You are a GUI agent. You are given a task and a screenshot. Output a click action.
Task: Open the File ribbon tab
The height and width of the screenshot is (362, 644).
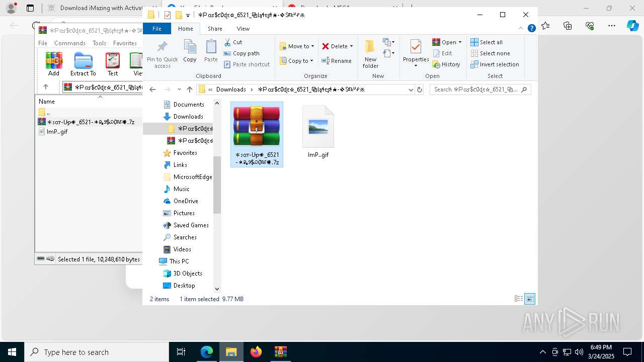pyautogui.click(x=157, y=29)
